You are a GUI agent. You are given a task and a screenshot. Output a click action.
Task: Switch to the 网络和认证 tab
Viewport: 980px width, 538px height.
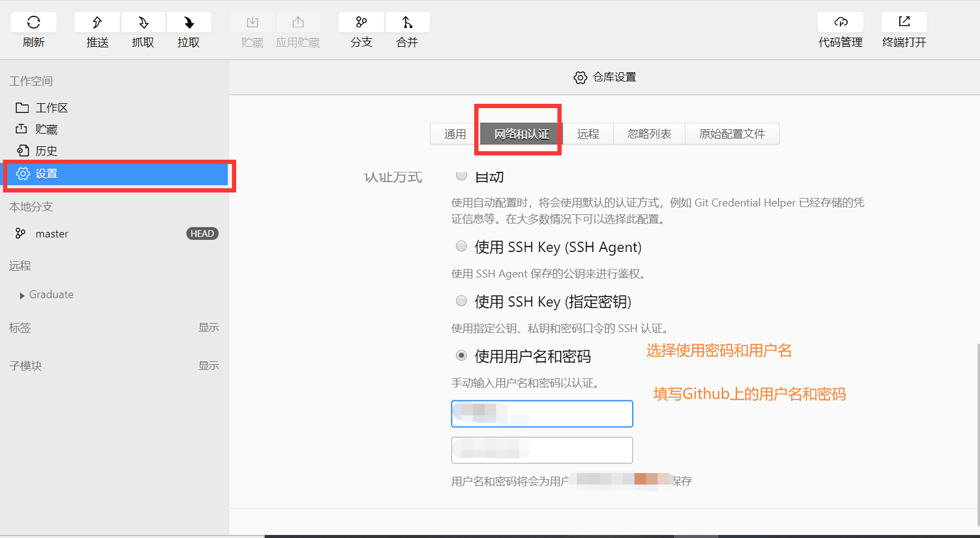click(x=522, y=134)
